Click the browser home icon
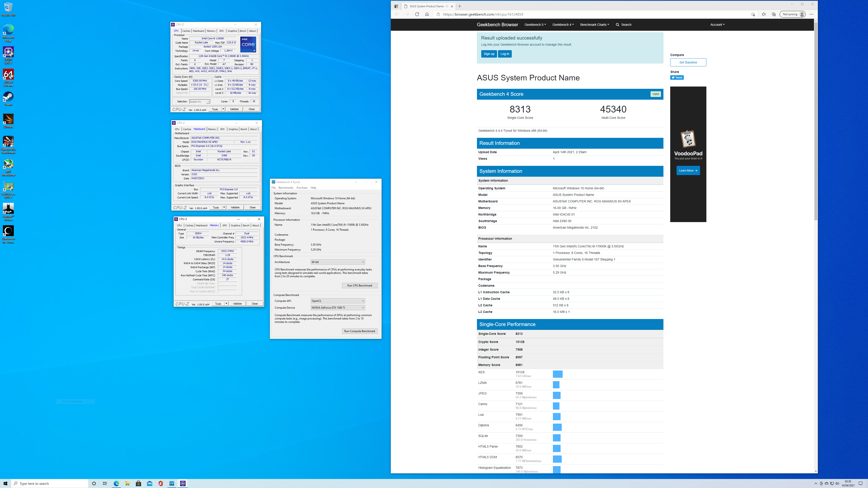The height and width of the screenshot is (488, 868). click(427, 14)
